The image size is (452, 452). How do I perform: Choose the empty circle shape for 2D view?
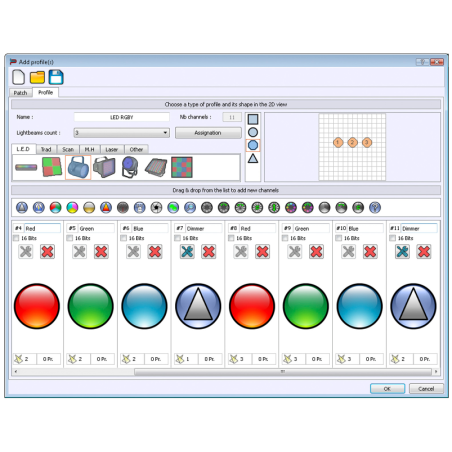tap(253, 132)
